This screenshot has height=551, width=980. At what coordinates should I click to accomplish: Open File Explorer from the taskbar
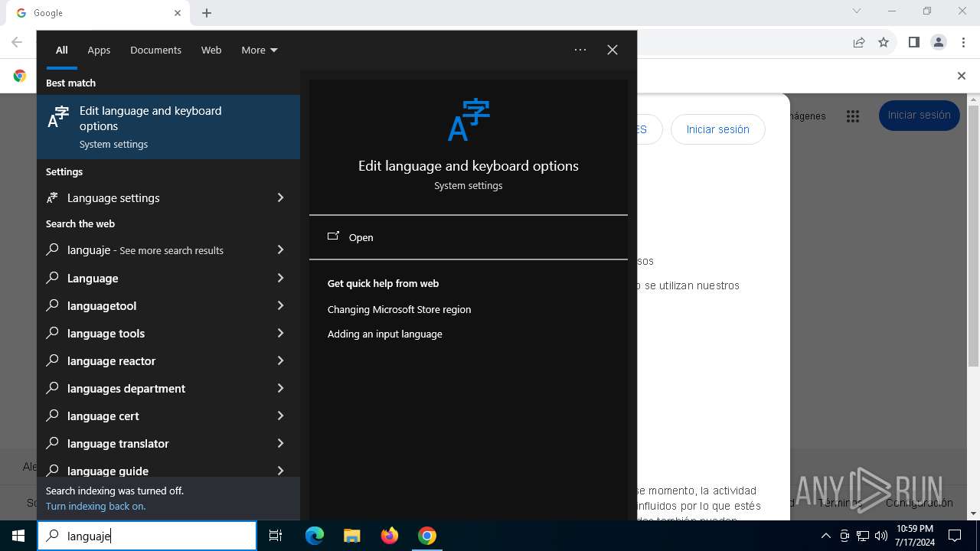click(x=351, y=536)
